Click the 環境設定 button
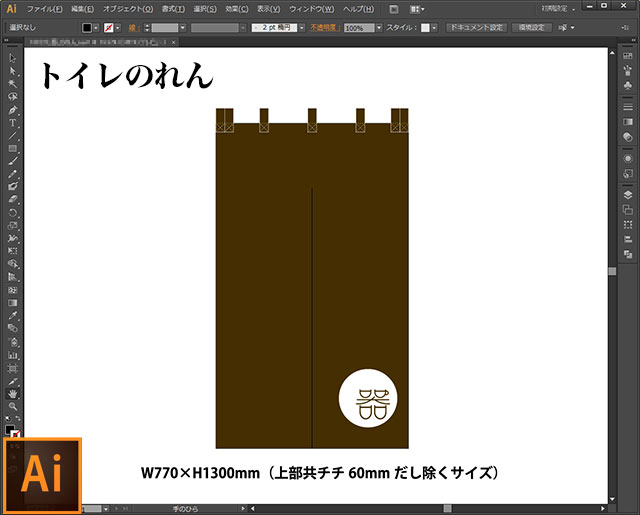Viewport: 640px width, 515px height. (531, 28)
